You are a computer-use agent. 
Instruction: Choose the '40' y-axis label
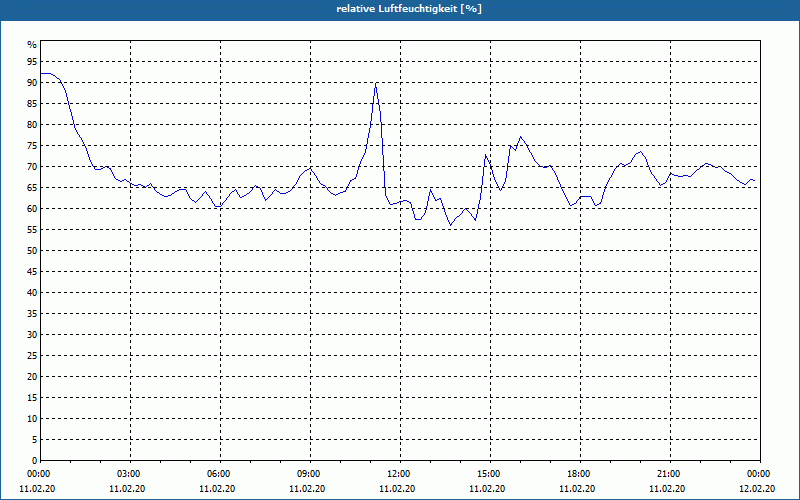[32, 293]
